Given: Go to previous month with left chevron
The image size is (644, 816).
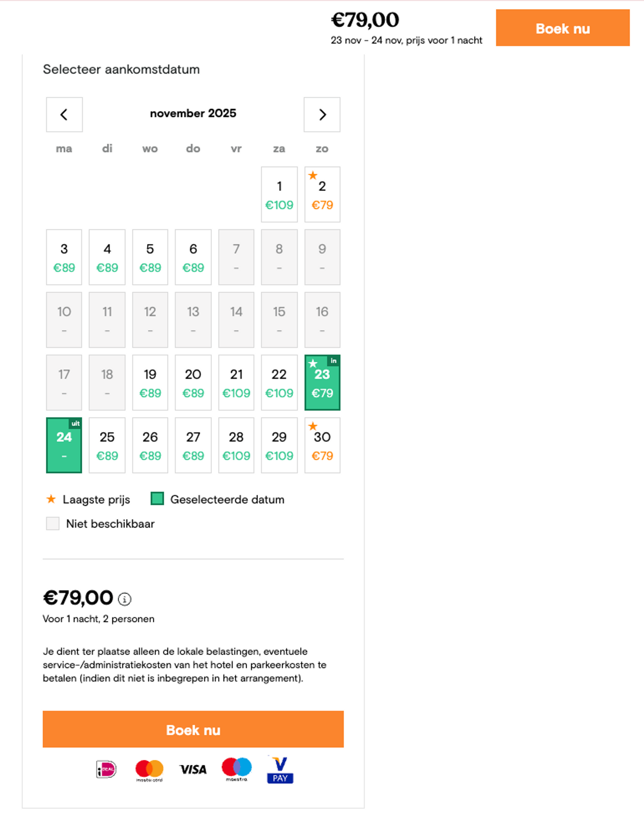Looking at the screenshot, I should (x=64, y=115).
